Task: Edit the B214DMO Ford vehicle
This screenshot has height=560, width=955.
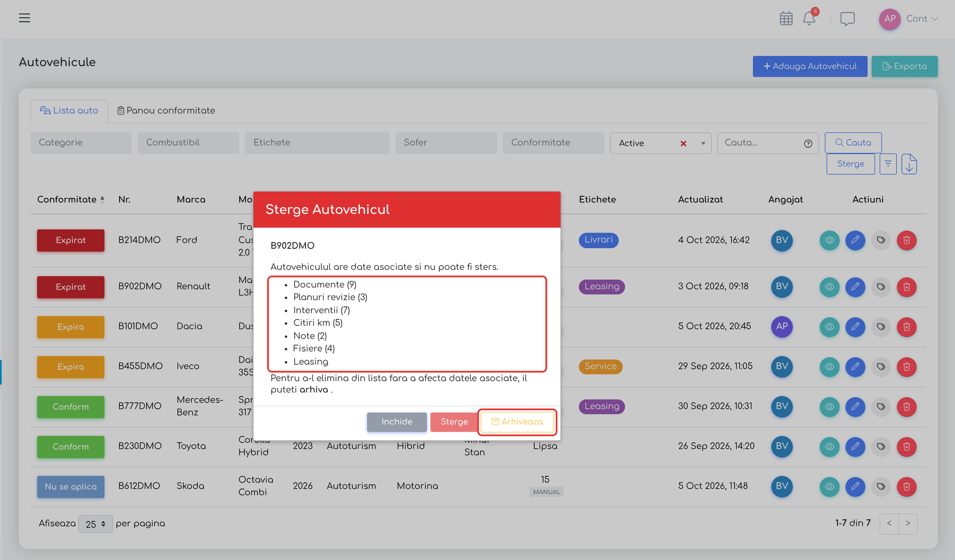Action: coord(855,240)
